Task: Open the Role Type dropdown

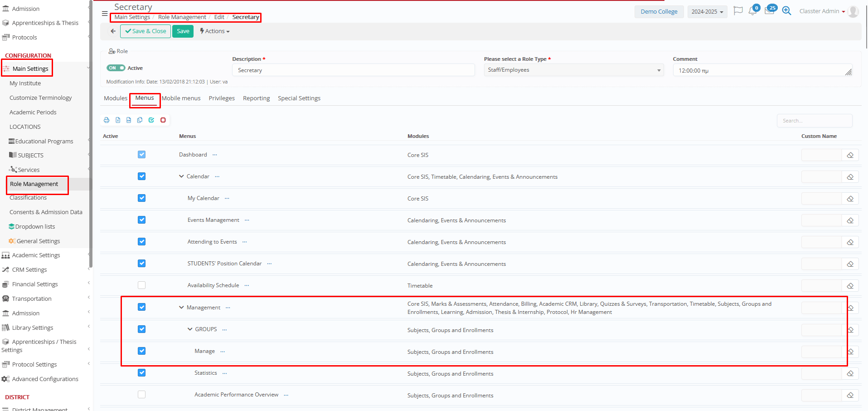Action: [573, 70]
